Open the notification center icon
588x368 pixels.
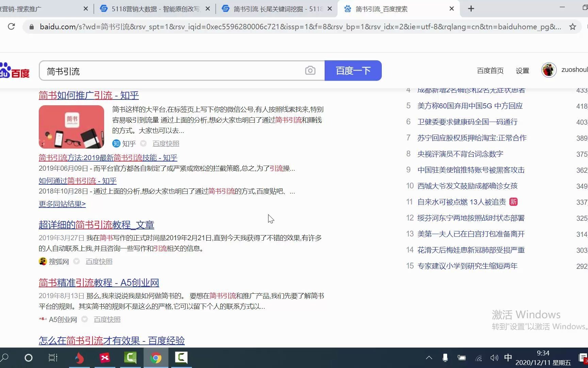point(583,358)
